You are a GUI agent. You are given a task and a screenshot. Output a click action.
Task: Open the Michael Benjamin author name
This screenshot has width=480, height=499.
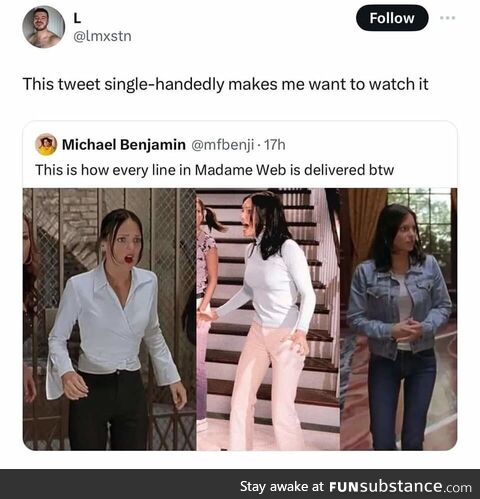pyautogui.click(x=124, y=145)
